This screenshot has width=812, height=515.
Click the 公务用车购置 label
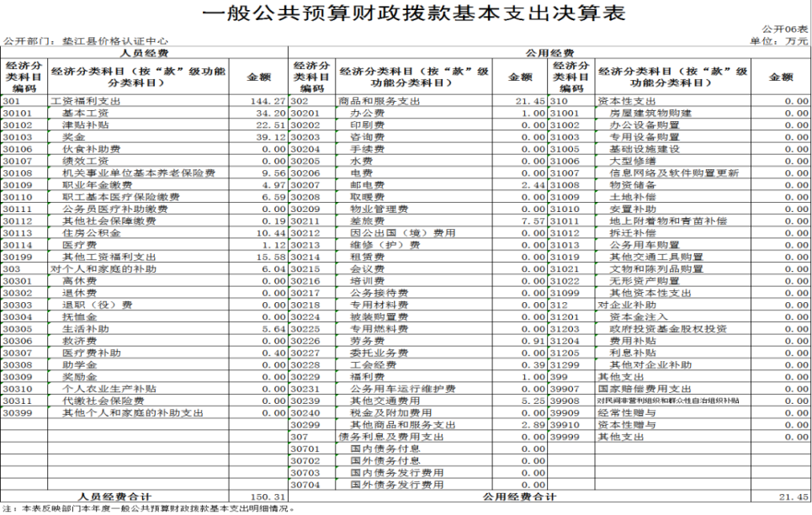645,245
